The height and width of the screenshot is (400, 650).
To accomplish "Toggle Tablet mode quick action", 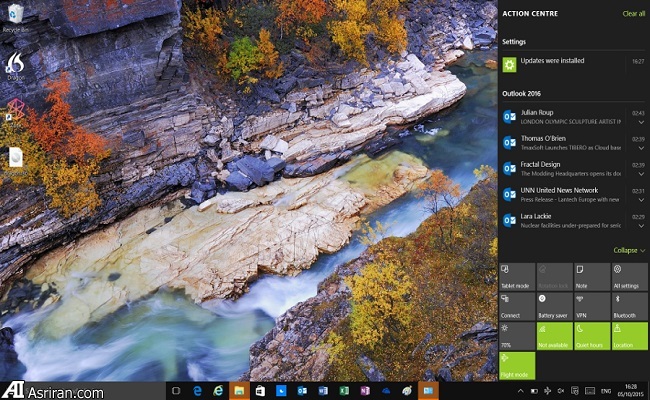I will pos(516,277).
